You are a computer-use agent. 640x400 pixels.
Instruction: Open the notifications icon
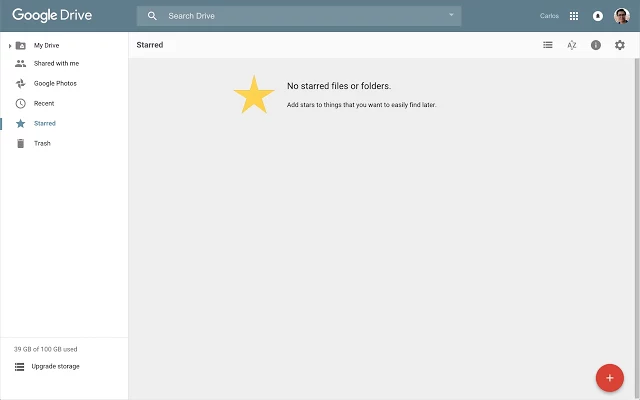[x=598, y=16]
